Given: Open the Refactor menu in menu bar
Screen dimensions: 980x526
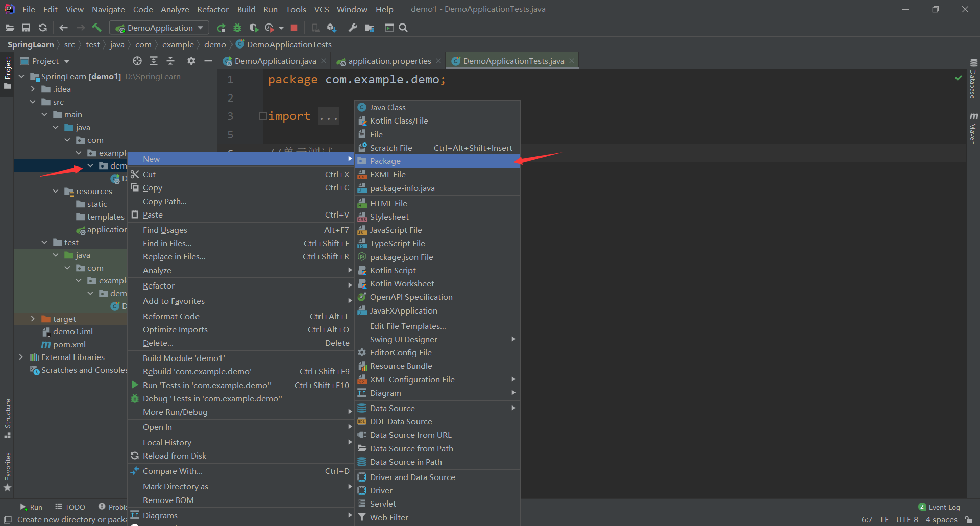Looking at the screenshot, I should coord(213,9).
